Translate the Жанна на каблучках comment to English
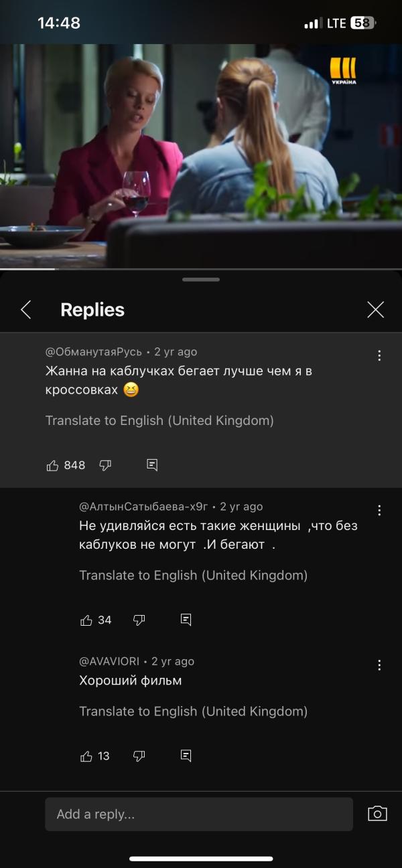This screenshot has height=868, width=402. tap(159, 421)
